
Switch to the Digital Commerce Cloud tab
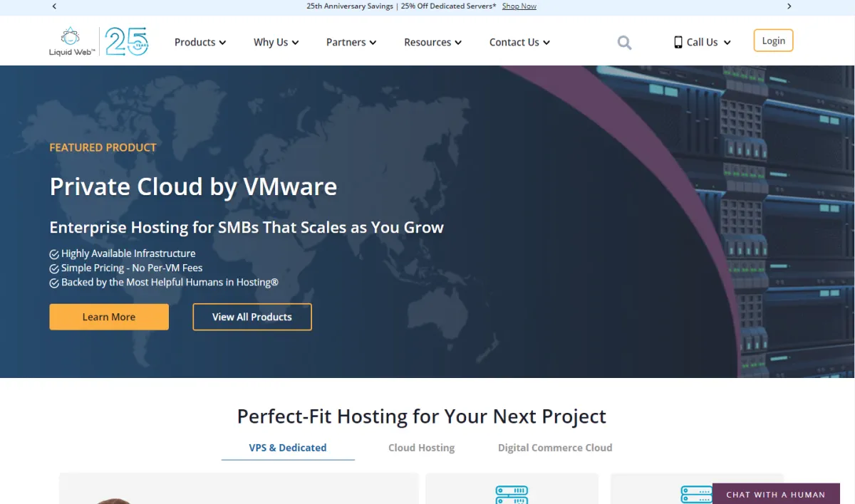coord(555,448)
